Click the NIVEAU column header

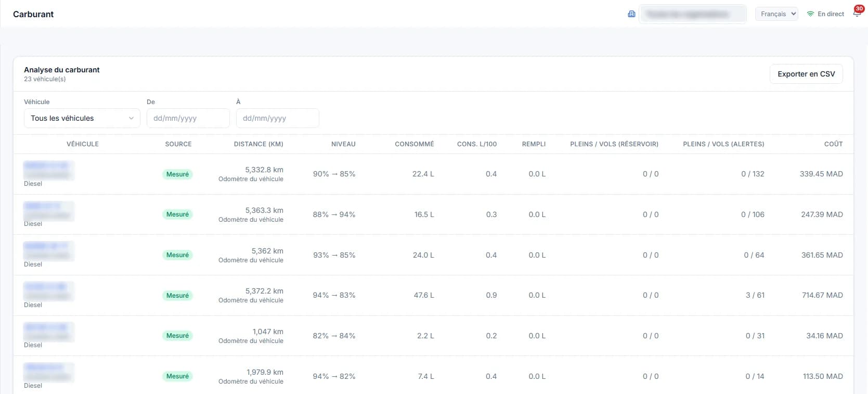tap(343, 144)
